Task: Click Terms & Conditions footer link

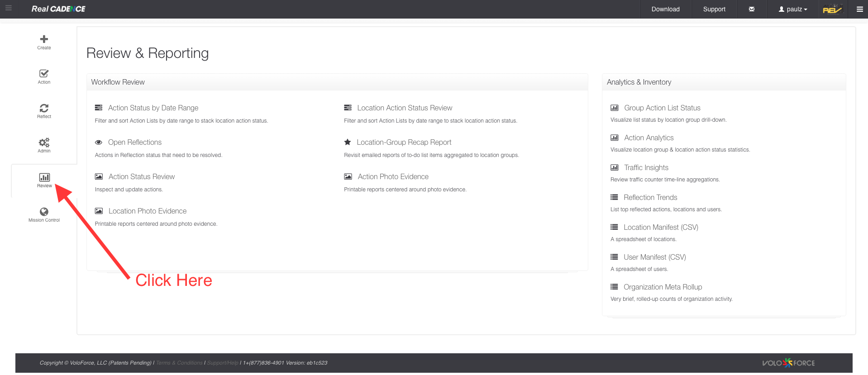Action: click(179, 363)
